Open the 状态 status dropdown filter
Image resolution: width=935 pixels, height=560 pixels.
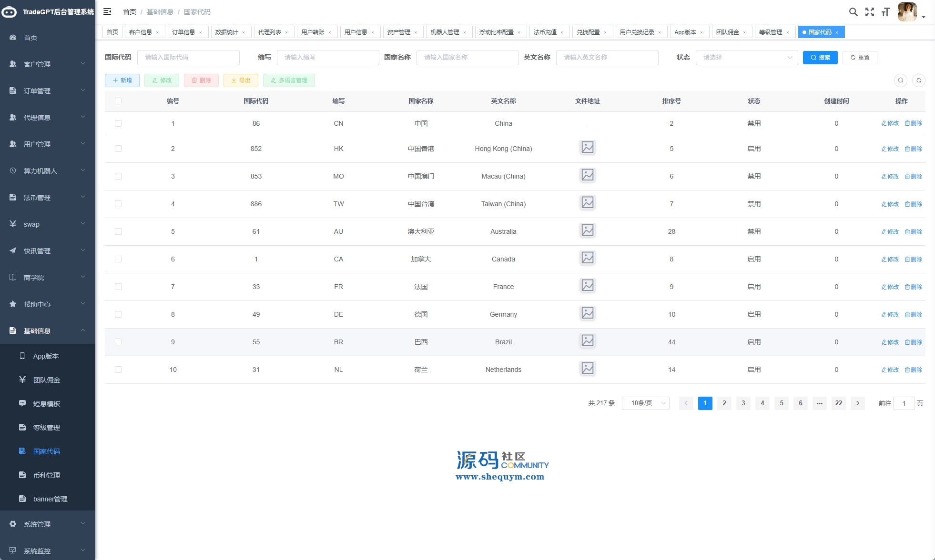[x=746, y=58]
